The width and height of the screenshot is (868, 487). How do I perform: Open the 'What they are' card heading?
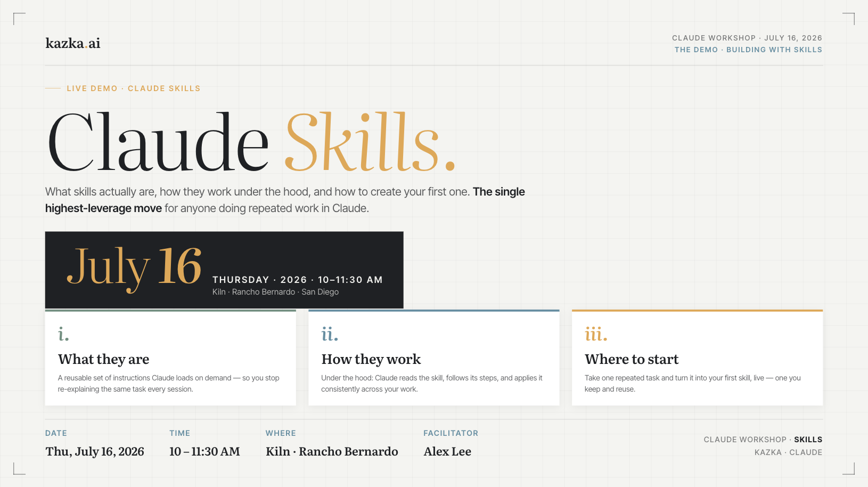pos(103,359)
